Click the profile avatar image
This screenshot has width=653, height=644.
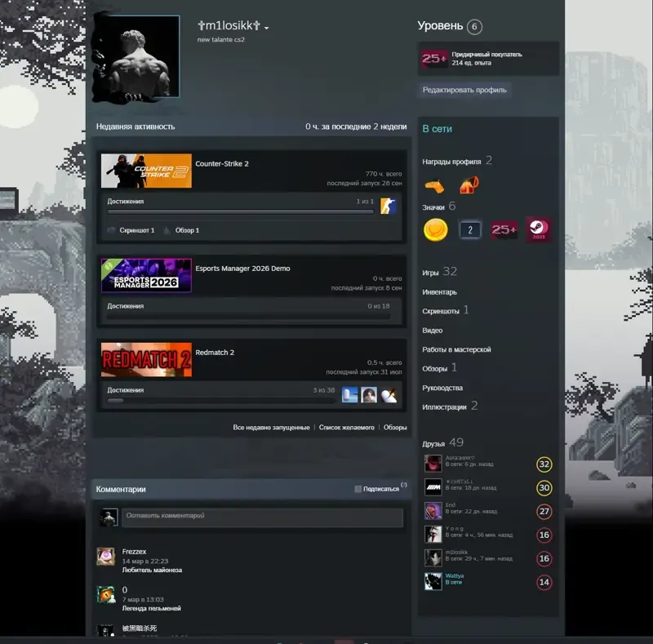[139, 56]
